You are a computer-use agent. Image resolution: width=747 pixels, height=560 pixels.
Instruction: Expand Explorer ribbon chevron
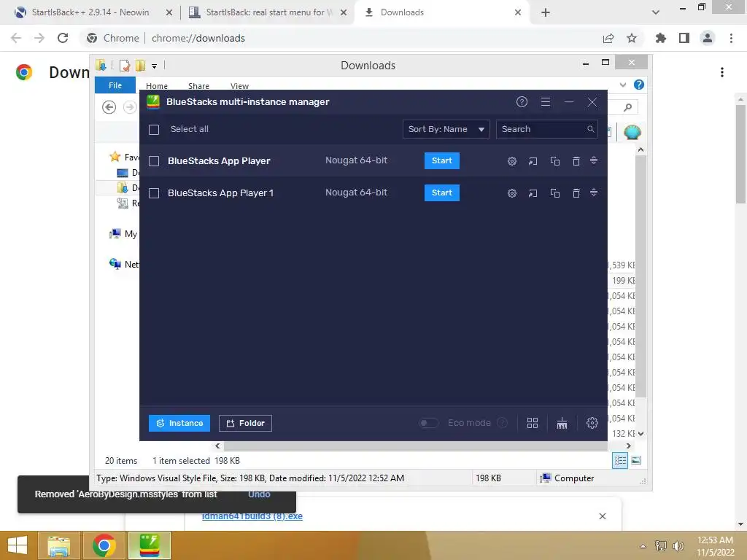pyautogui.click(x=623, y=85)
